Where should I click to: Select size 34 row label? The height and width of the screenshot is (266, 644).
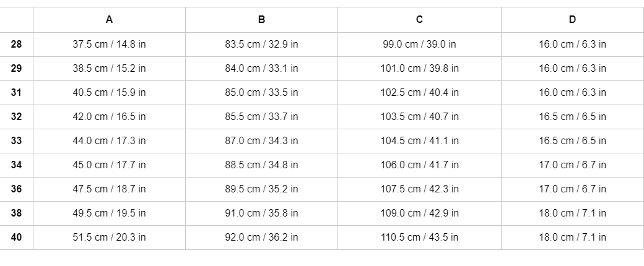[x=17, y=165]
